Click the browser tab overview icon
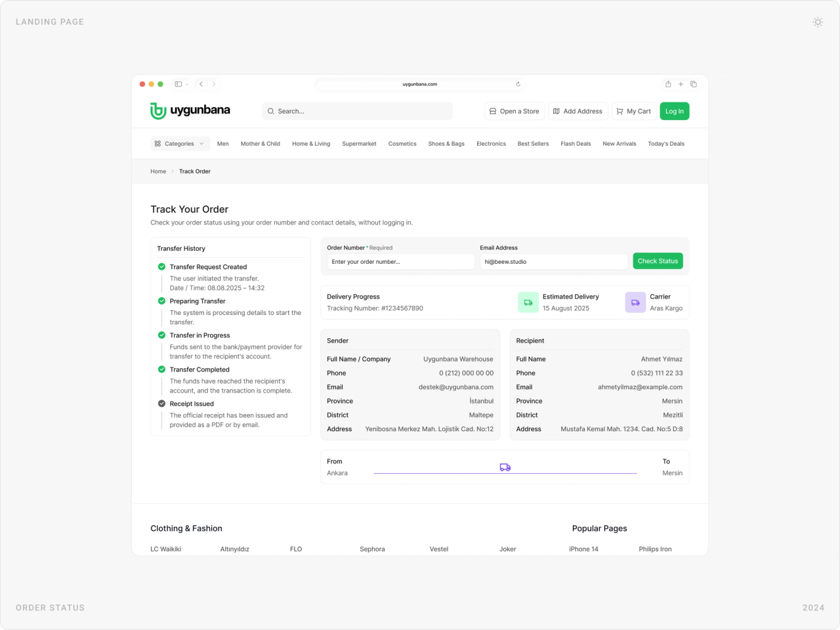Screen dimensions: 840x630 [693, 84]
